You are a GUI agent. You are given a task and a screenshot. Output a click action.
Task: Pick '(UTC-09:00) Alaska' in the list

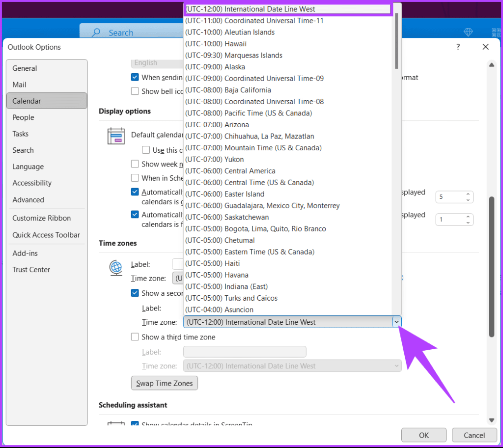[x=288, y=67]
